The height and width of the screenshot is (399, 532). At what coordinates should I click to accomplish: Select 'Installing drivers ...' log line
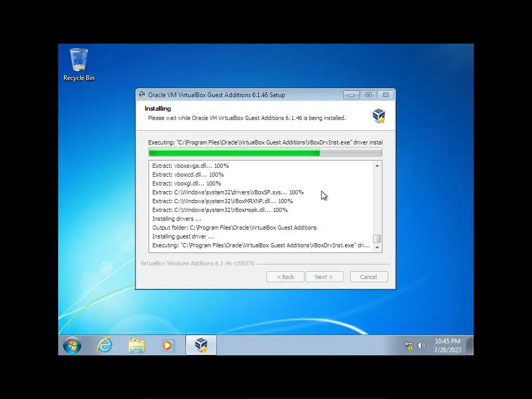177,219
